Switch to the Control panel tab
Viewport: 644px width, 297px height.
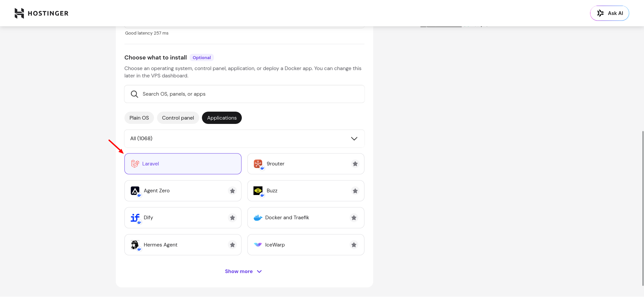pos(178,118)
